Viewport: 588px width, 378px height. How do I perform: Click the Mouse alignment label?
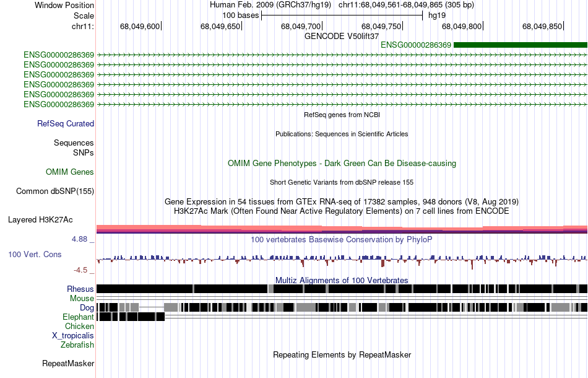[82, 299]
